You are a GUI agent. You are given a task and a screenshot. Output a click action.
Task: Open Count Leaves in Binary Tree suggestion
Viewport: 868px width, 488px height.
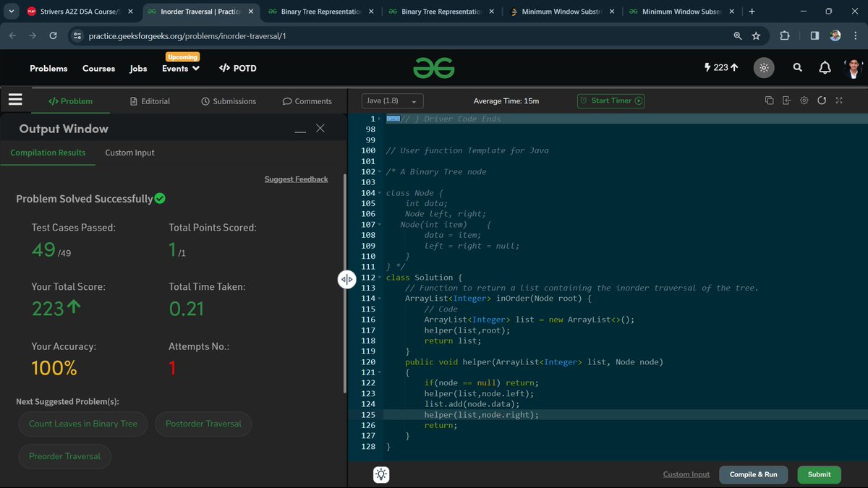click(x=83, y=424)
